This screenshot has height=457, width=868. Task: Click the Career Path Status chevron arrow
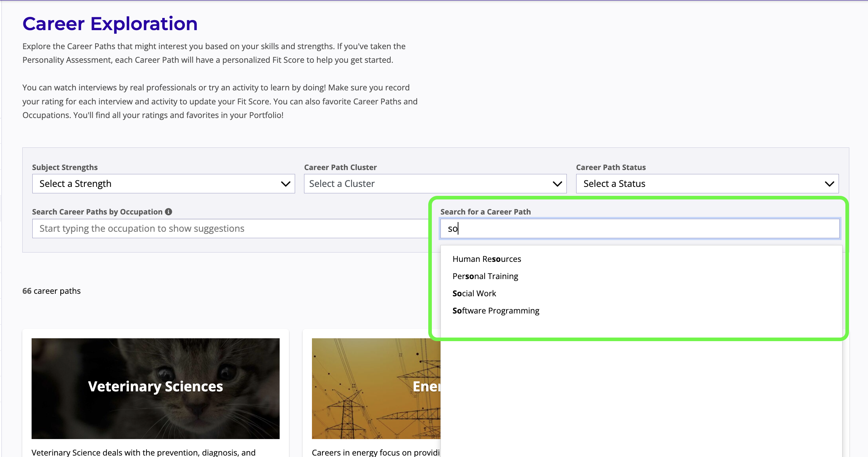829,184
